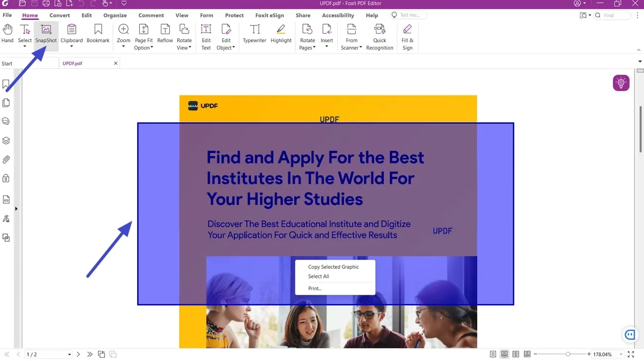Viewport: 644px width, 361px height.
Task: Close the UPDF.pdf document tab
Action: (x=115, y=63)
